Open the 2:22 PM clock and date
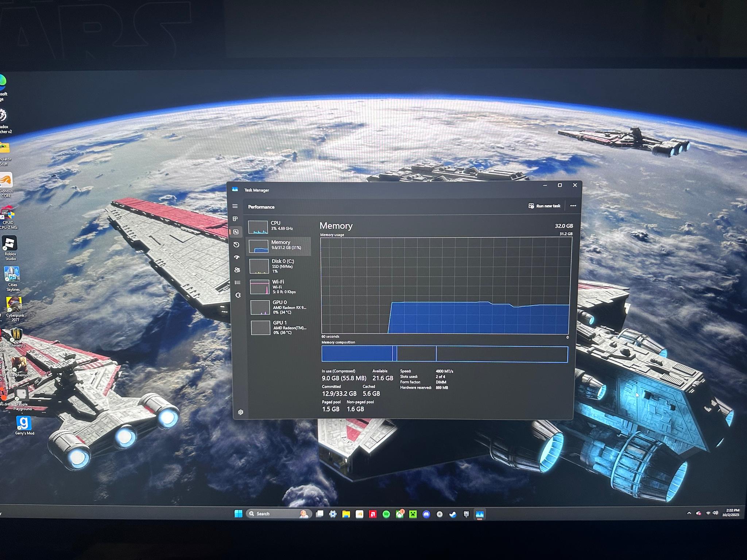747x560 pixels. [x=731, y=512]
